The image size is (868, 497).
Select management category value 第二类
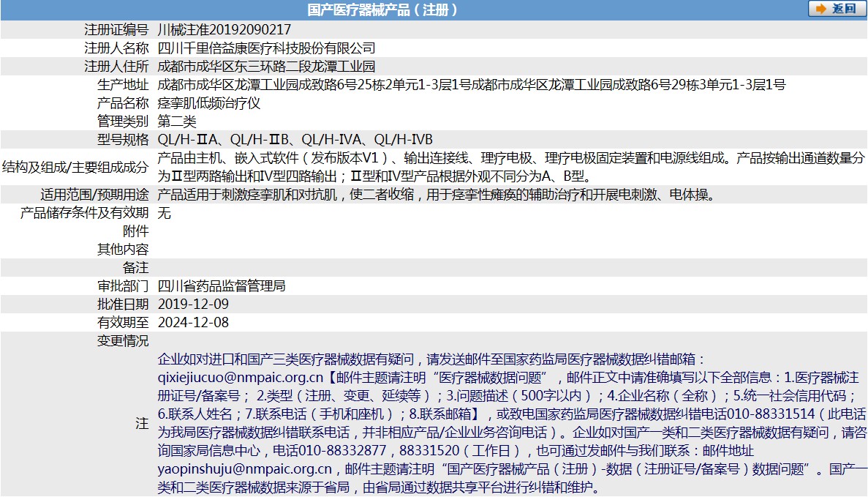click(x=176, y=122)
